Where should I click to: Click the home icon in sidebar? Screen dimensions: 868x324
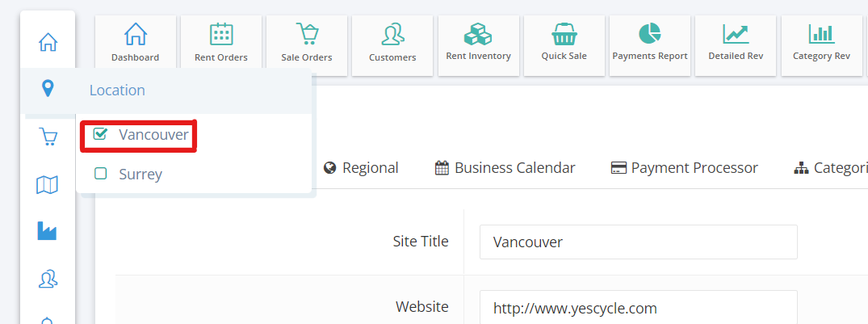[48, 42]
